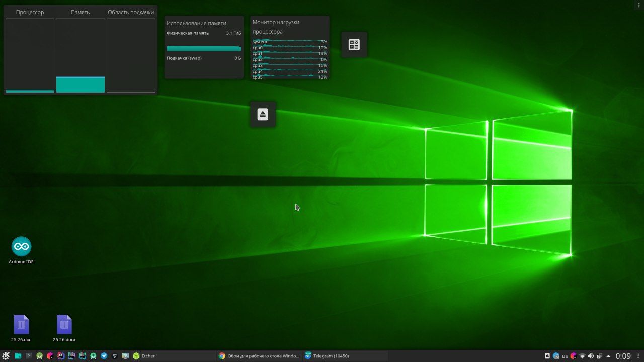Expand hidden system tray icons arrow
Viewport: 644px width, 362px height.
pyautogui.click(x=608, y=356)
